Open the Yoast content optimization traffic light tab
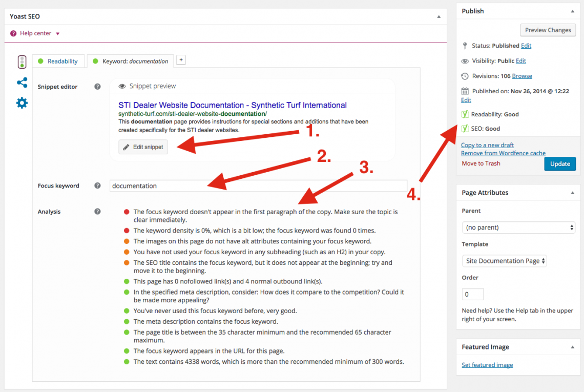Image resolution: width=584 pixels, height=392 pixels. pos(22,62)
